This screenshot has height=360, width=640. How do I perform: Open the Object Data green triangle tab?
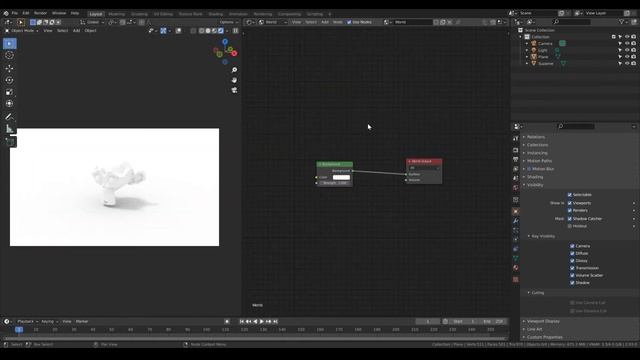[516, 258]
